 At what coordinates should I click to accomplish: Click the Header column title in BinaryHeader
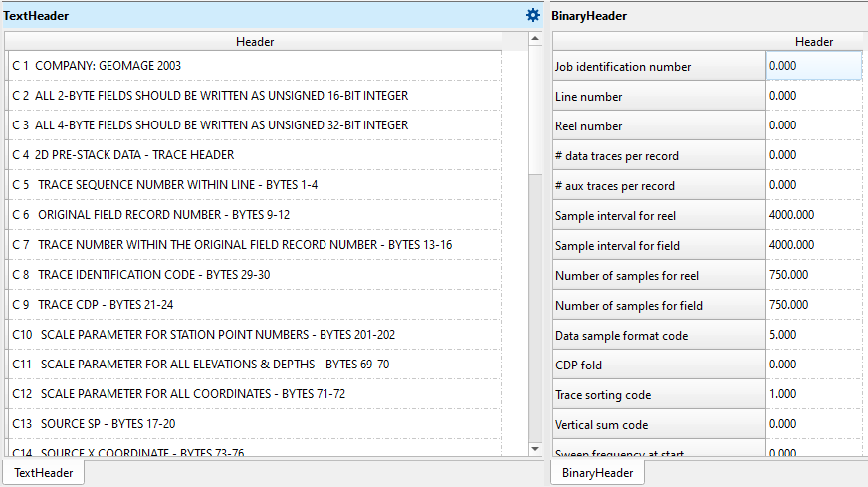click(813, 42)
